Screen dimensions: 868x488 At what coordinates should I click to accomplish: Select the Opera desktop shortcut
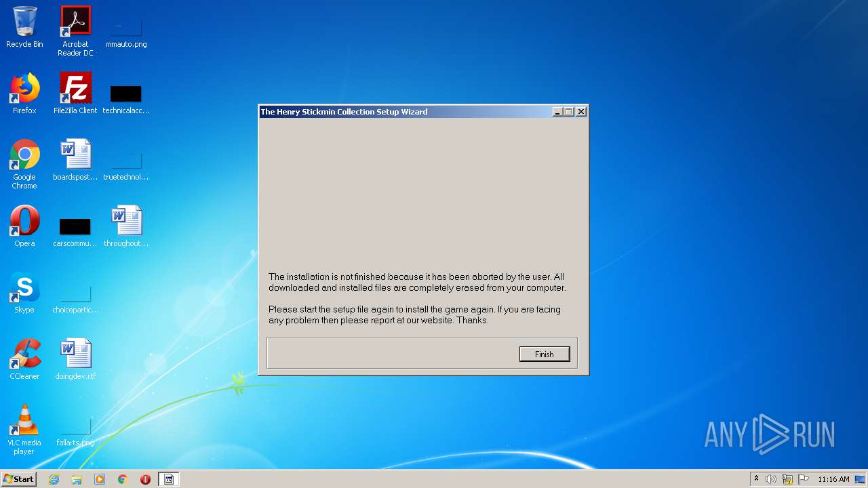24,227
